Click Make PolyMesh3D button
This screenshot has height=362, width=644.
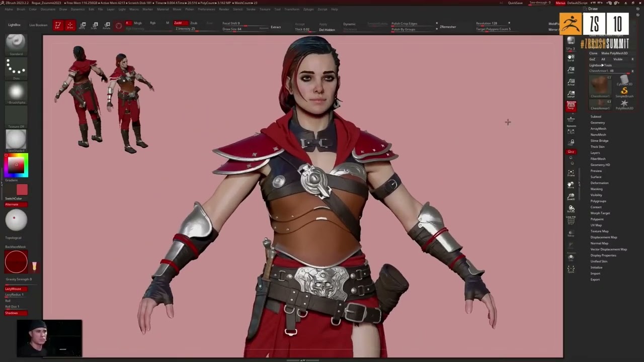[x=614, y=53]
